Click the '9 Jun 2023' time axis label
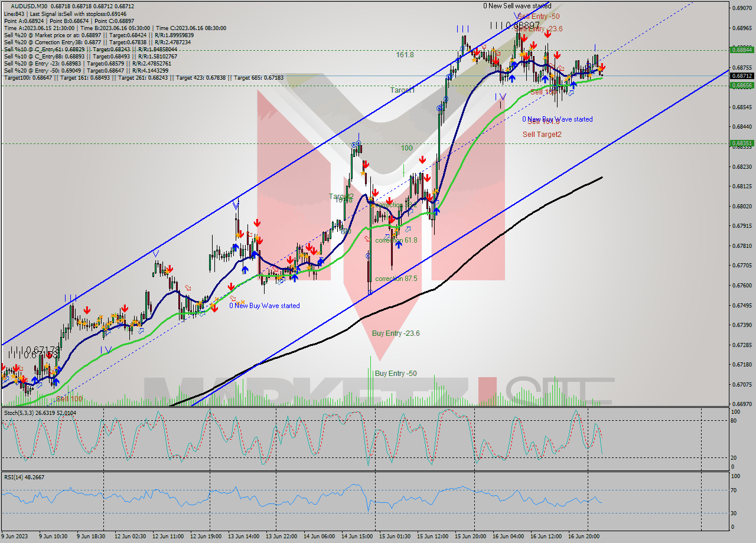 click(x=15, y=537)
